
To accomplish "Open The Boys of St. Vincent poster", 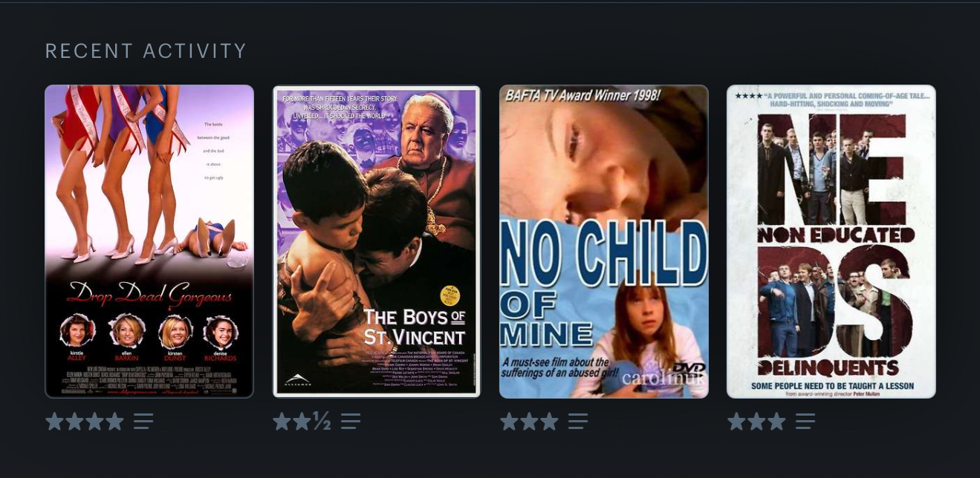I will pyautogui.click(x=377, y=241).
